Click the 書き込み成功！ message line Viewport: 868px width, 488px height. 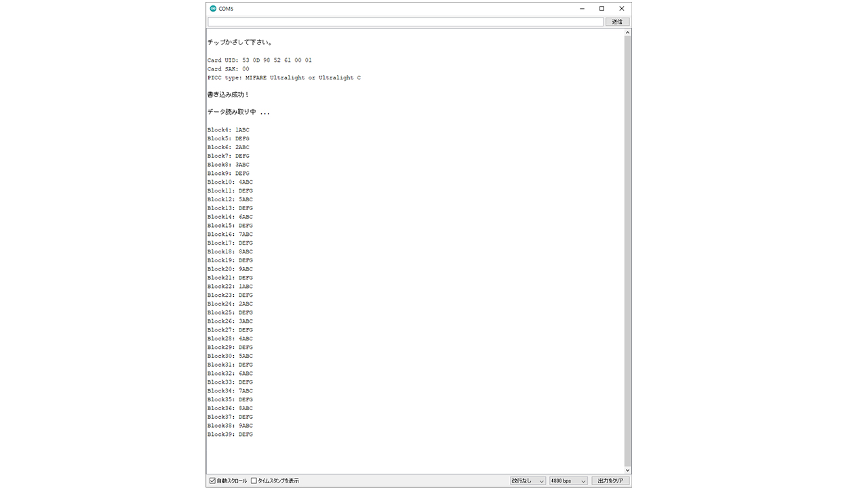(229, 95)
